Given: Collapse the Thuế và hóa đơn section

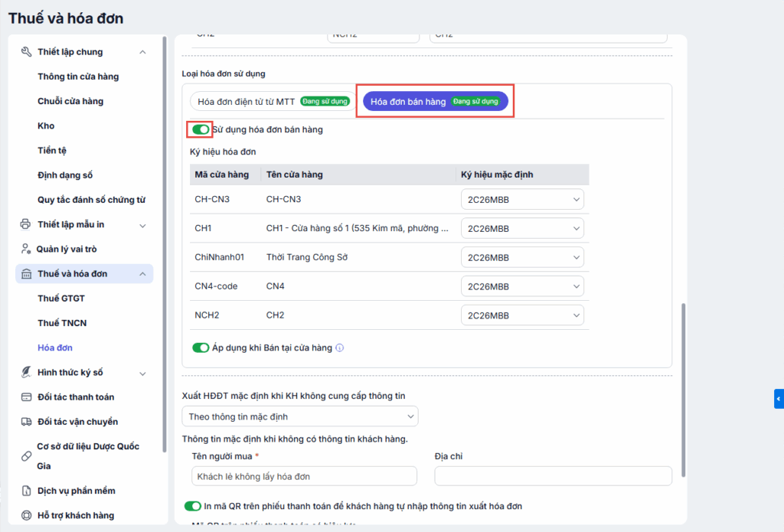Looking at the screenshot, I should pyautogui.click(x=142, y=274).
